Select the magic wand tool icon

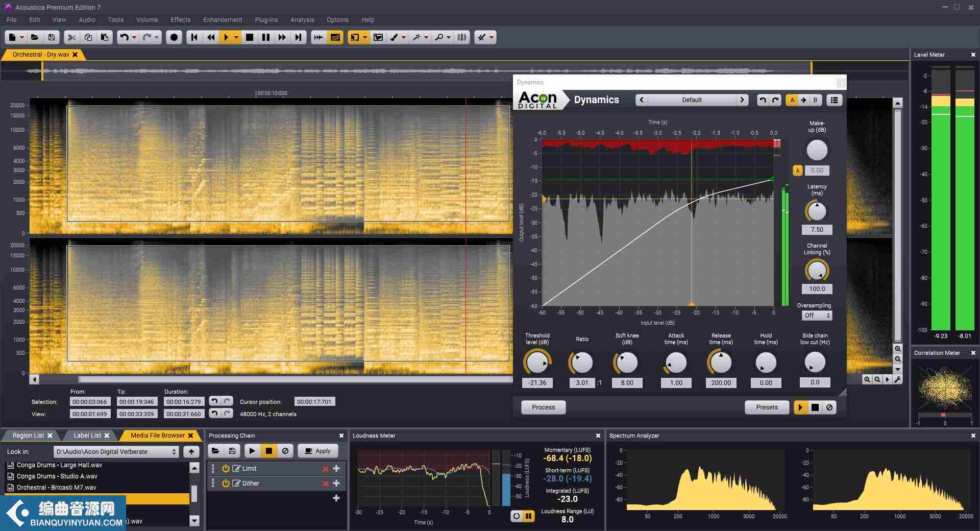pyautogui.click(x=417, y=37)
